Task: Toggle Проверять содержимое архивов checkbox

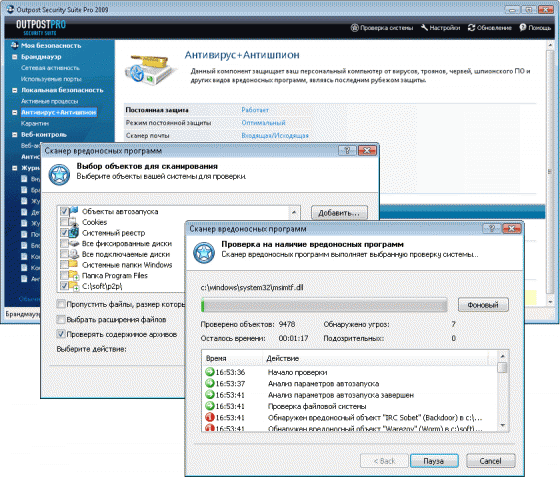Action: click(61, 334)
